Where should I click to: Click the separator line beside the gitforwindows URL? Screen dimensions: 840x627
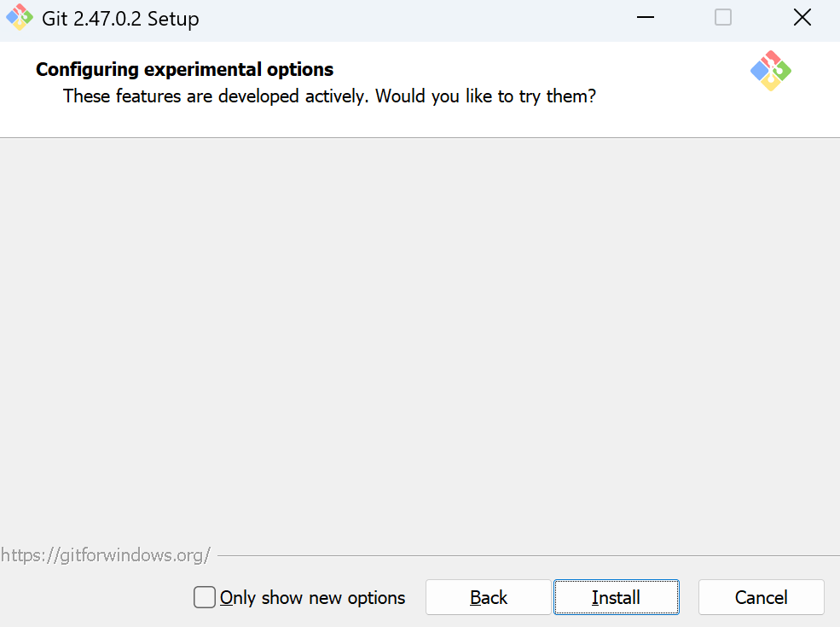[x=529, y=556]
